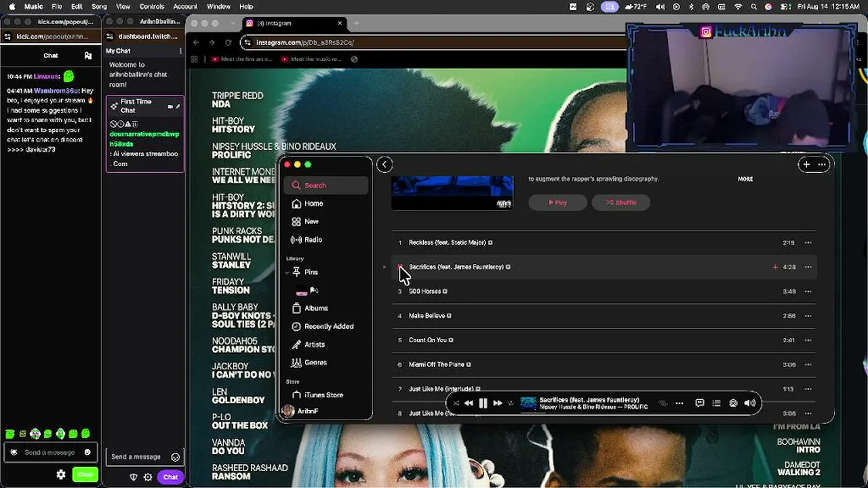Shuffle the PROLIFIC album
The image size is (868, 488).
click(x=621, y=203)
